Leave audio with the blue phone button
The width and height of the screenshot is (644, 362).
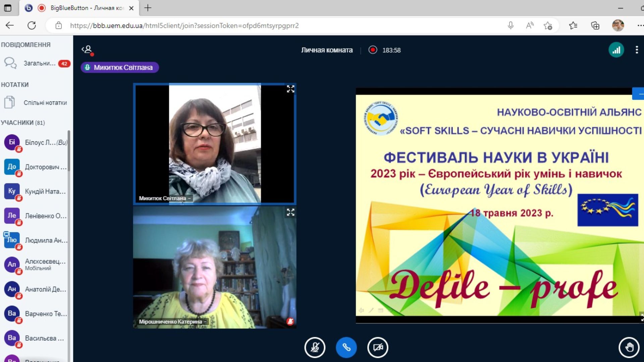coord(346,348)
